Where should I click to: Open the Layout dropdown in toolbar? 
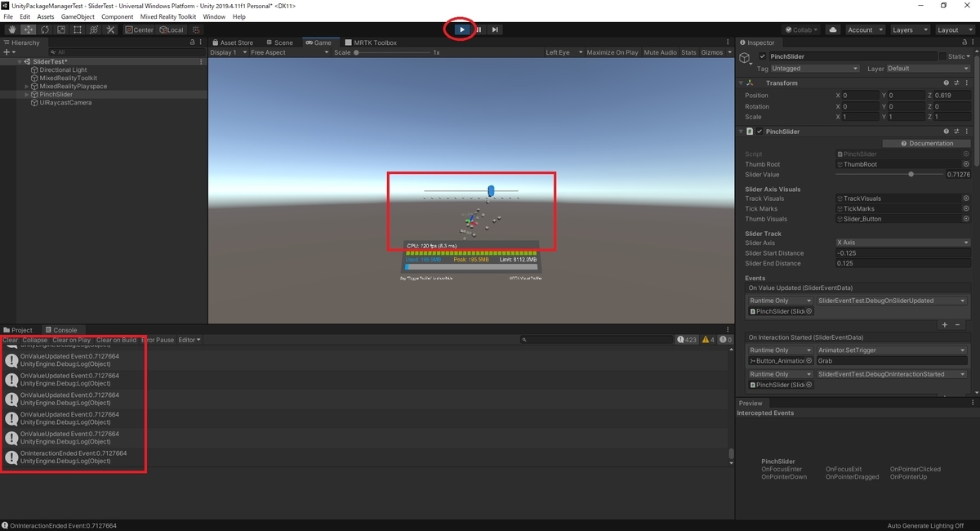pyautogui.click(x=954, y=30)
